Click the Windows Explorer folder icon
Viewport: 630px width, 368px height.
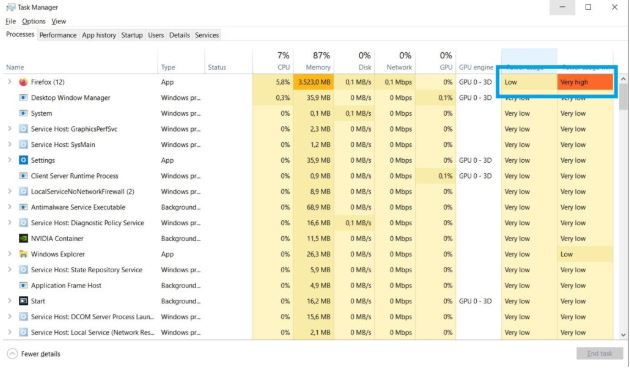[23, 254]
